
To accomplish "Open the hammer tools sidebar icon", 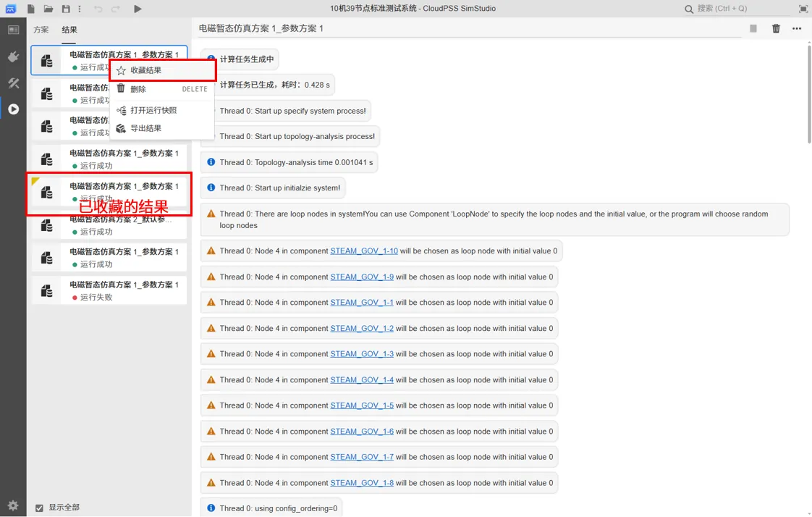I will [x=13, y=83].
